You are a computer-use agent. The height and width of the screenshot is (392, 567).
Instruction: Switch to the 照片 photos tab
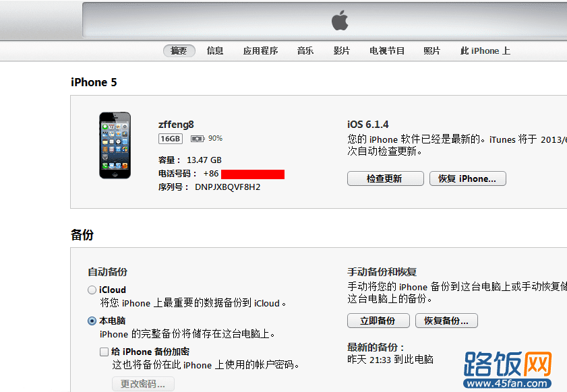click(432, 51)
